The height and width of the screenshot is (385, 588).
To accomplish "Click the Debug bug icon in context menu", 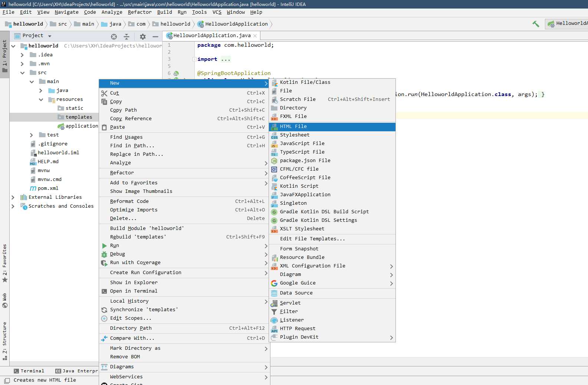I will [104, 254].
